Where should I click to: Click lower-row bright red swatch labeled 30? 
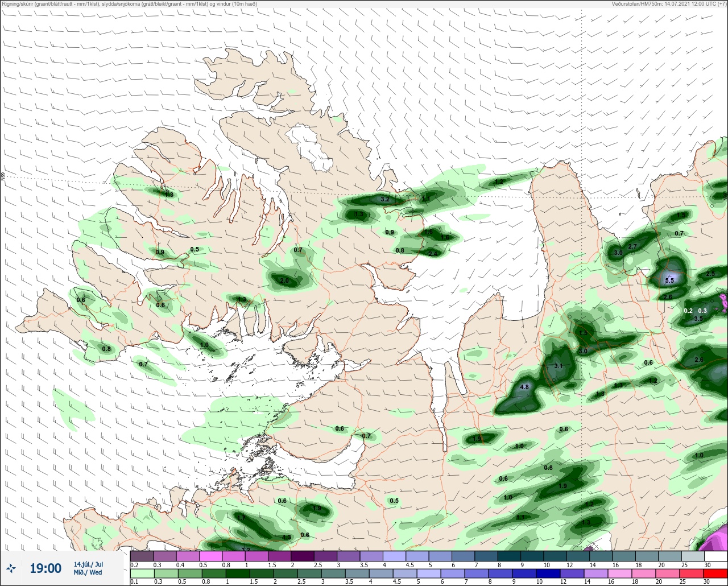715,573
